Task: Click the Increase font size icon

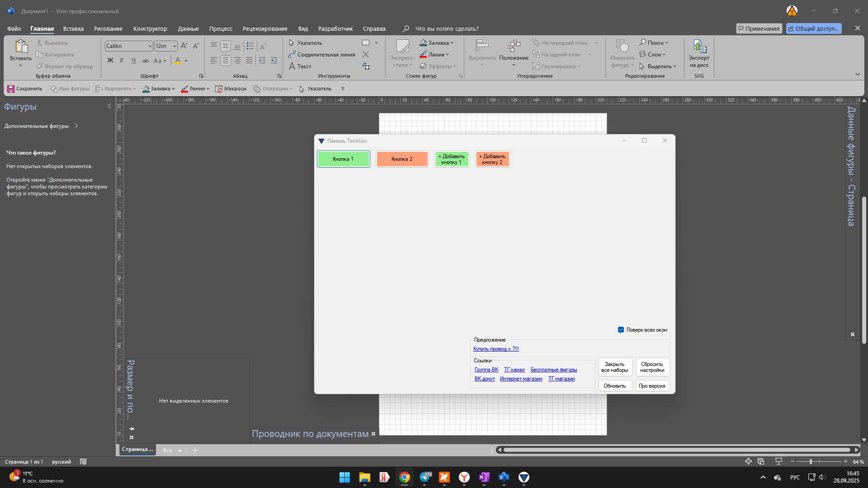Action: click(x=184, y=46)
